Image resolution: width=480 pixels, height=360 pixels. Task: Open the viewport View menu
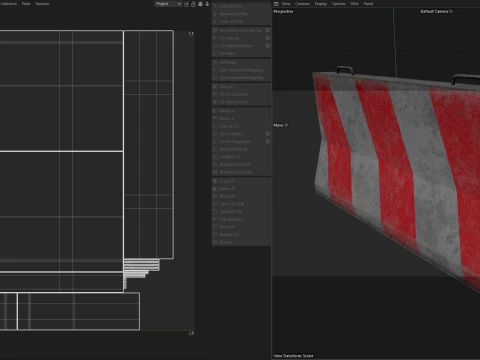coord(286,4)
